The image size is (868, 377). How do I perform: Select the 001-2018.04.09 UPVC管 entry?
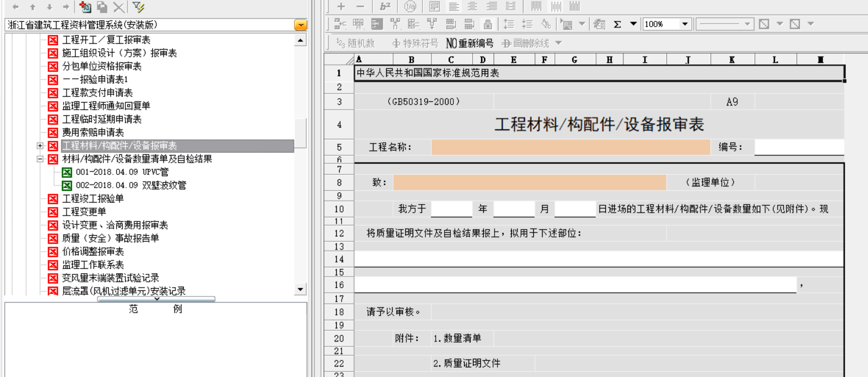click(122, 172)
